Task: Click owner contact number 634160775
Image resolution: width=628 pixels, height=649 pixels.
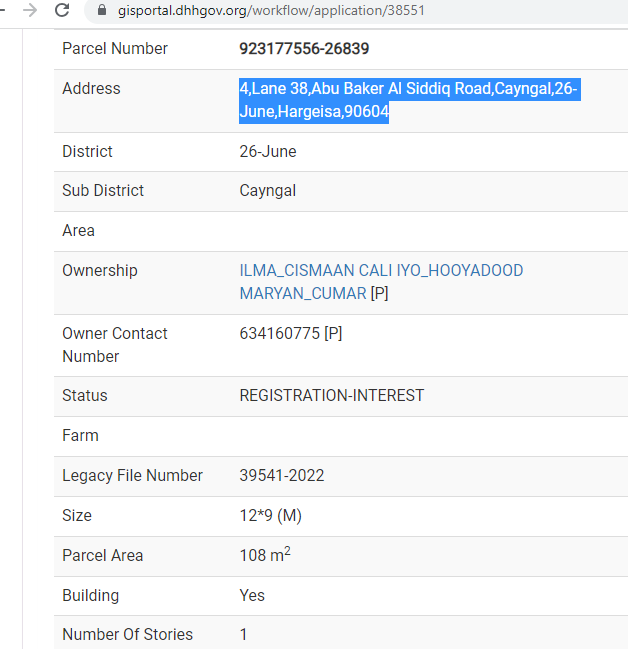Action: coord(279,333)
